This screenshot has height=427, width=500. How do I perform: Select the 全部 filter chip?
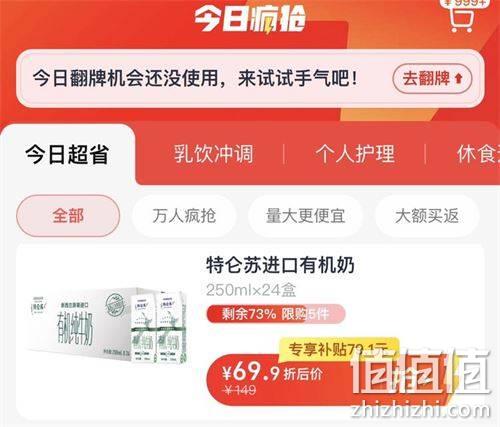tap(68, 216)
